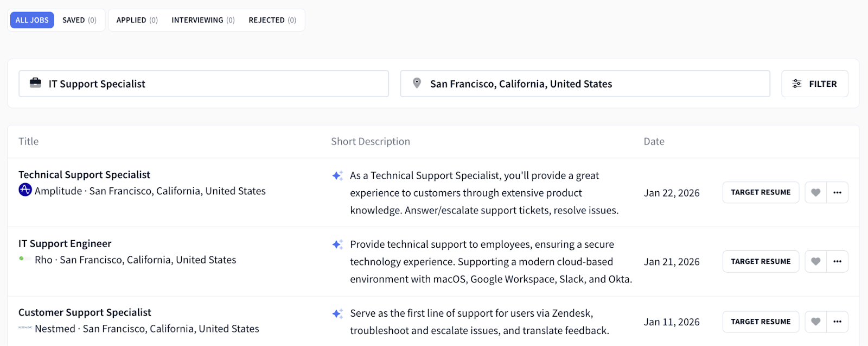The height and width of the screenshot is (346, 868).
Task: Click the Date column header
Action: click(x=654, y=141)
